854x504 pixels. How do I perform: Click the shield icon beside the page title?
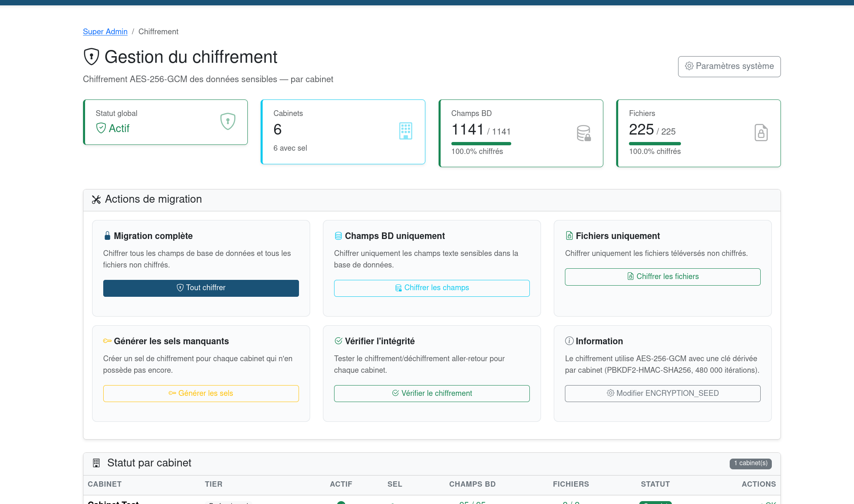tap(91, 57)
